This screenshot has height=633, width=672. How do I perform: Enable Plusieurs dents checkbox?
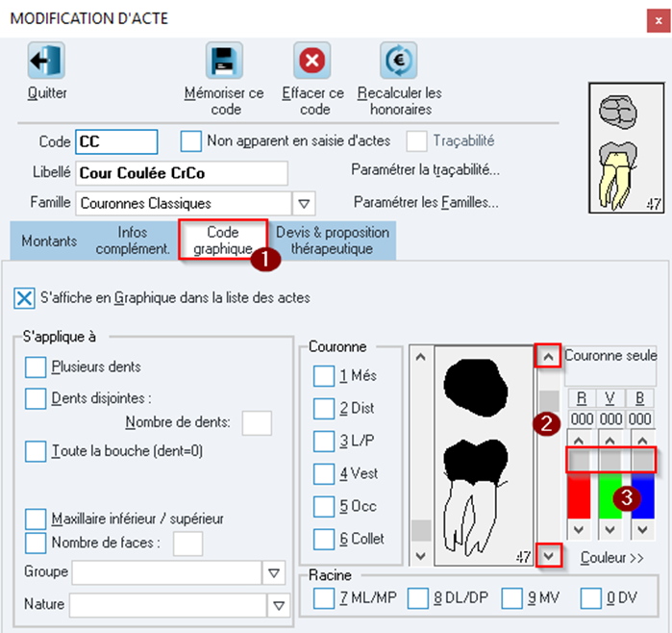pyautogui.click(x=36, y=367)
